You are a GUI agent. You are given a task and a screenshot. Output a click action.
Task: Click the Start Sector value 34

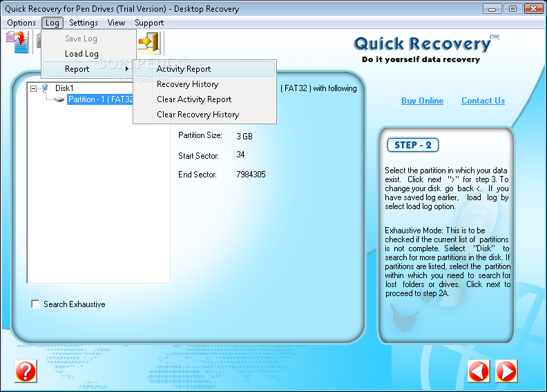point(240,155)
